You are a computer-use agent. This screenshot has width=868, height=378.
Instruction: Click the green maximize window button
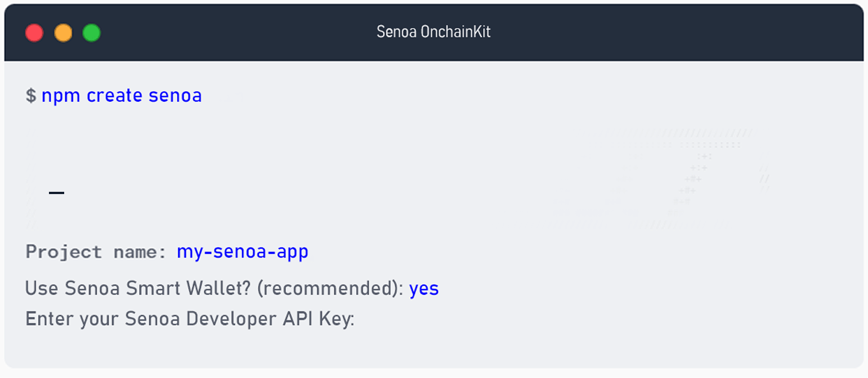coord(91,33)
